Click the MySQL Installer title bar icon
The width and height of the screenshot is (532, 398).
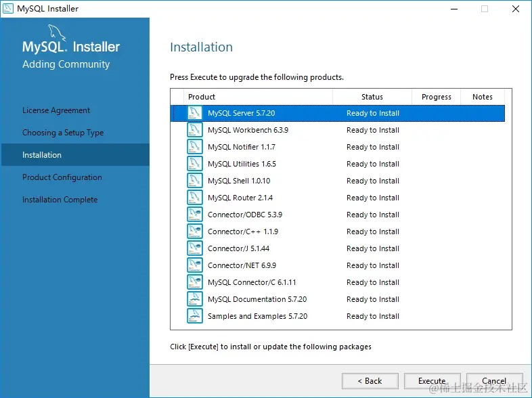pos(8,9)
